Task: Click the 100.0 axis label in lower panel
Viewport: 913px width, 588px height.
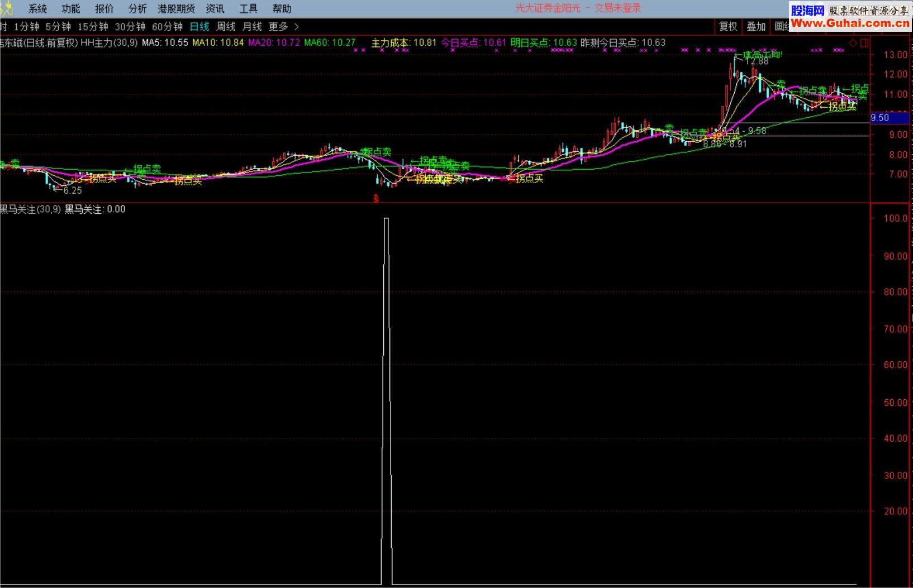Action: tap(895, 218)
